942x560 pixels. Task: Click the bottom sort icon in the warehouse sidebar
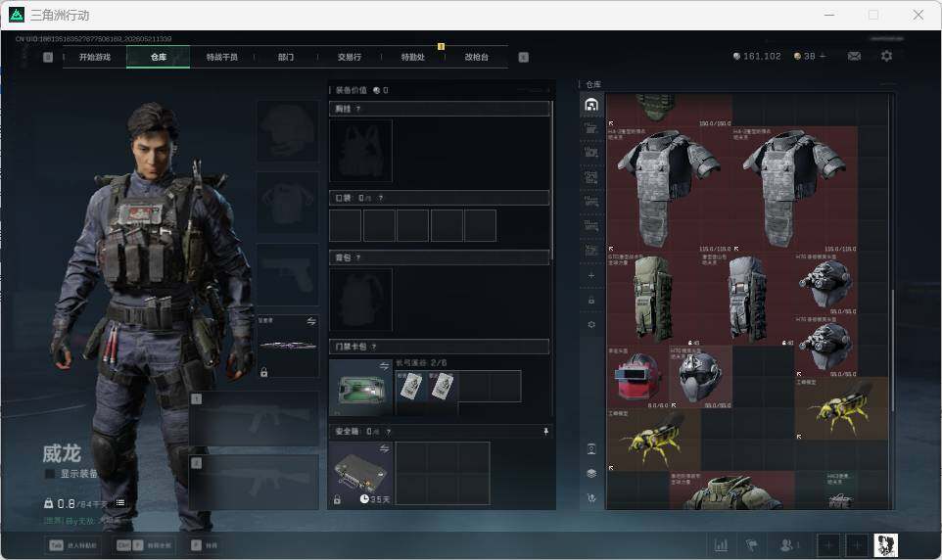pos(591,498)
